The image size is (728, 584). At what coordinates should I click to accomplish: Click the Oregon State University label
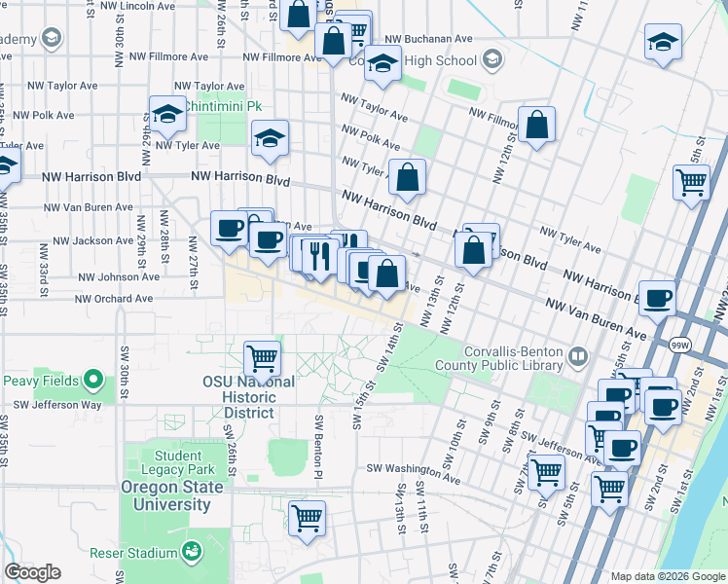pyautogui.click(x=172, y=495)
